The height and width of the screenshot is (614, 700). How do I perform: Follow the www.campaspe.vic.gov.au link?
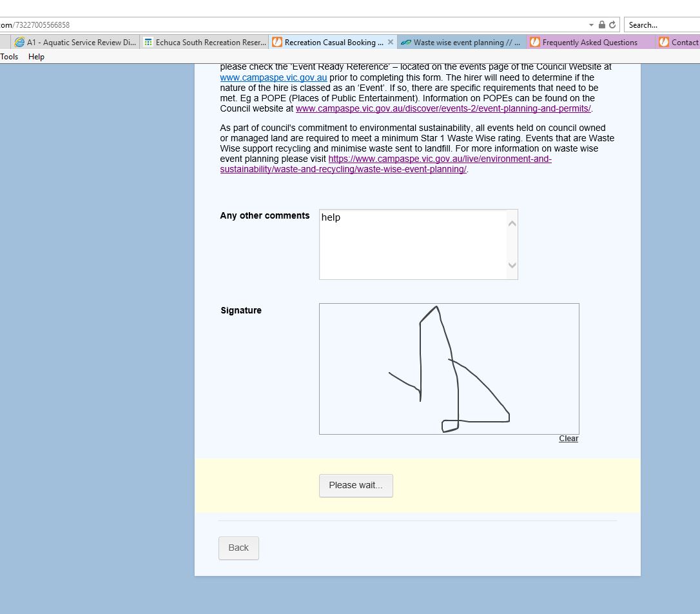273,77
